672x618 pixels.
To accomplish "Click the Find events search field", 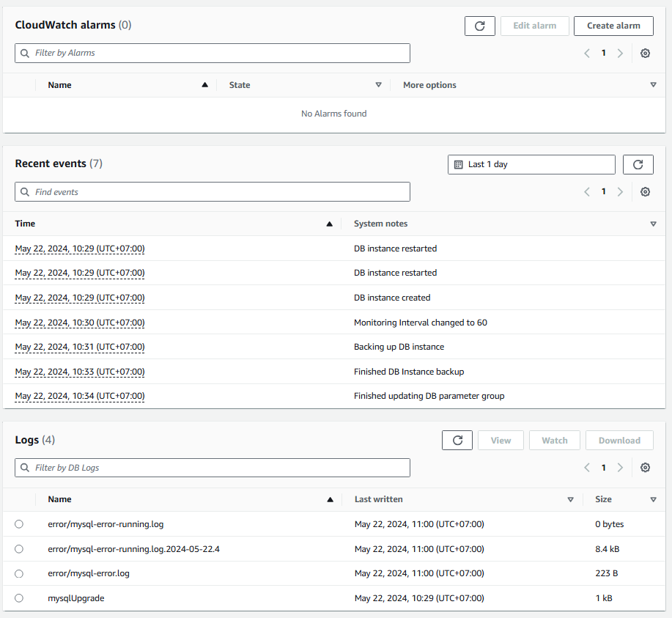I will tap(213, 192).
